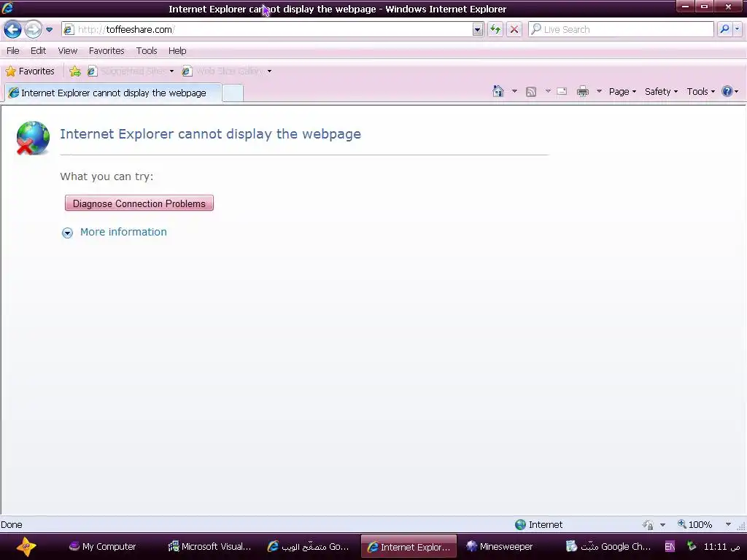Open a new blank tab

[233, 93]
